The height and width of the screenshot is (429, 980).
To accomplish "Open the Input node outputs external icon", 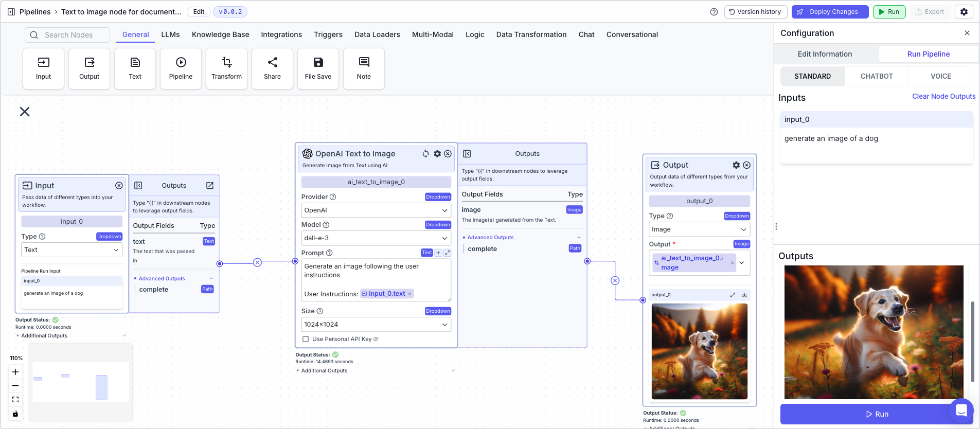I will click(210, 186).
